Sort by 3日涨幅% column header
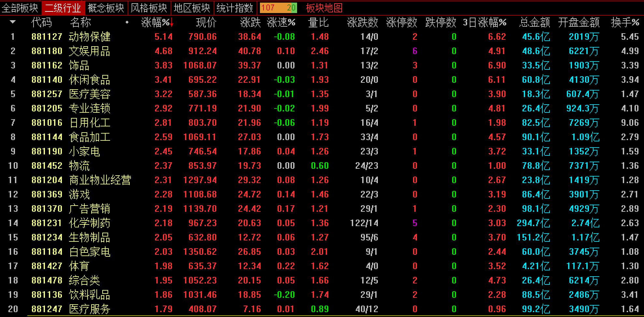Screen dimensions: 644x317 pos(485,22)
